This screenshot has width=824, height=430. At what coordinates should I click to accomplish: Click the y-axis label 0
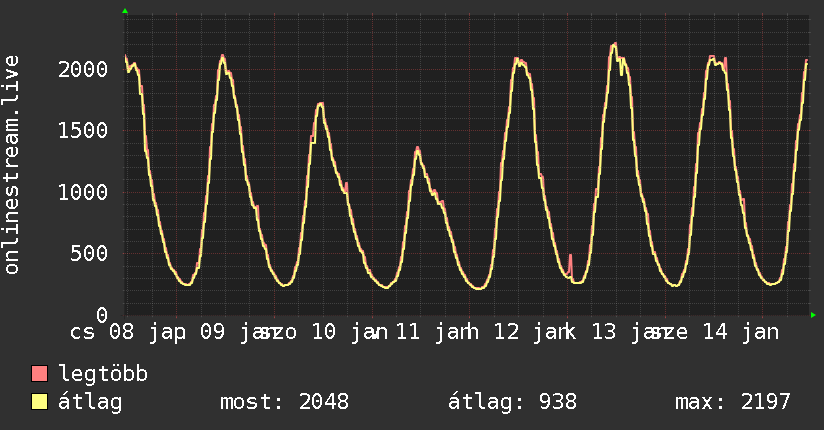click(x=102, y=315)
